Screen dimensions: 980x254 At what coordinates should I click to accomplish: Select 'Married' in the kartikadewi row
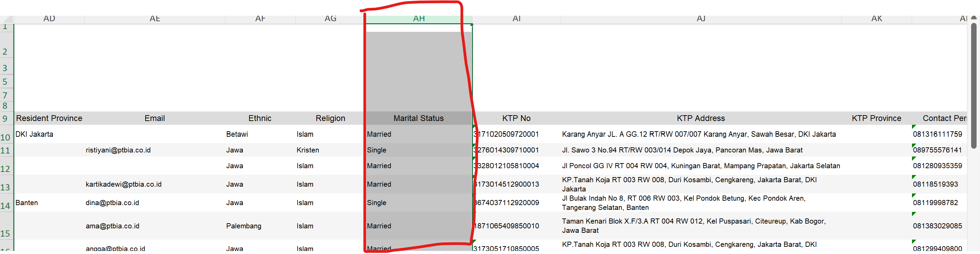pyautogui.click(x=419, y=185)
